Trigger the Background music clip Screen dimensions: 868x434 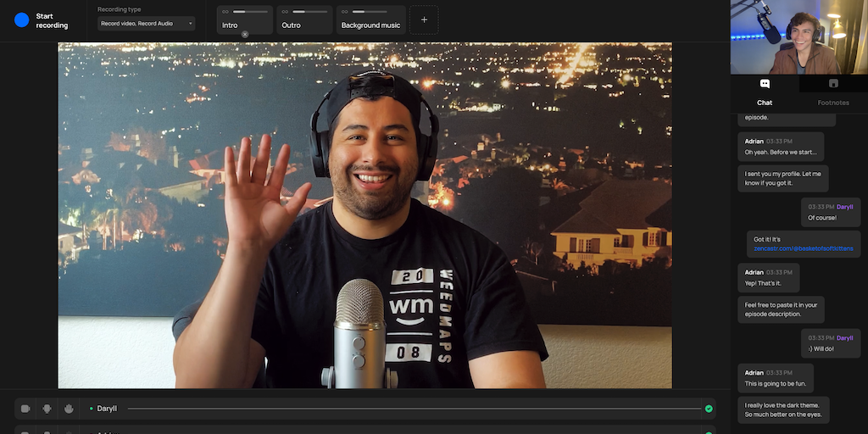[x=370, y=25]
